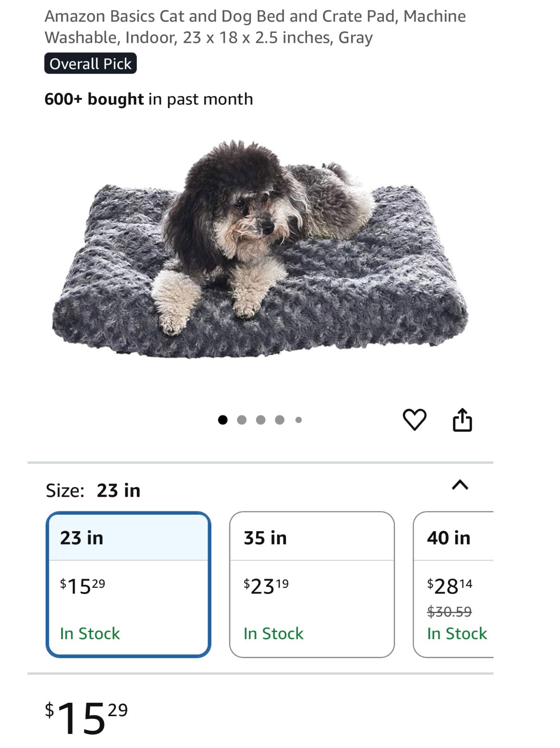Click the 600+ bought in past month link
560x748 pixels.
click(x=148, y=99)
